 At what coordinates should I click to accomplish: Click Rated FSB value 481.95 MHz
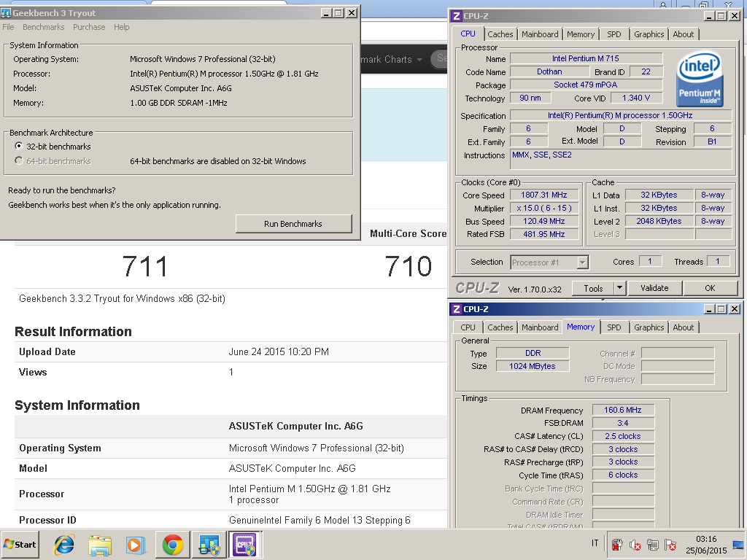(544, 234)
